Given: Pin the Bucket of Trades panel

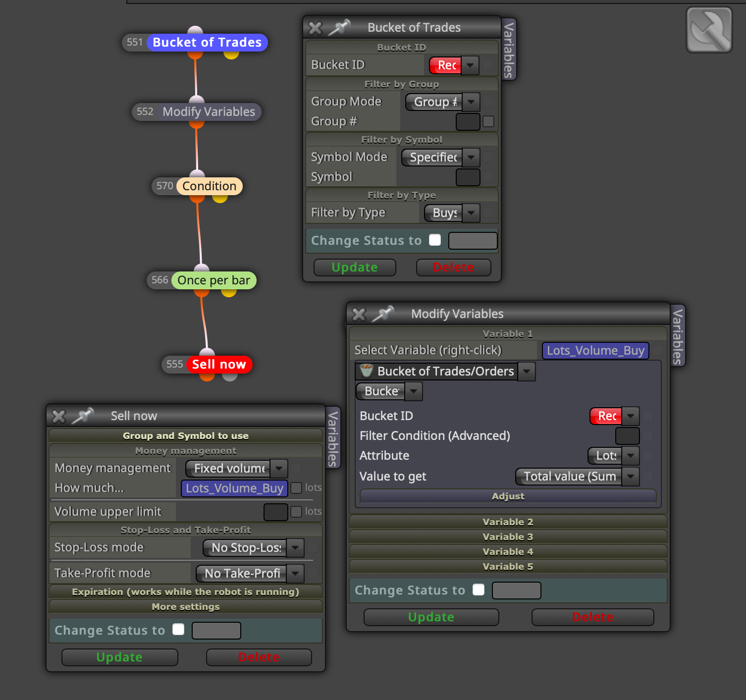Looking at the screenshot, I should point(339,28).
